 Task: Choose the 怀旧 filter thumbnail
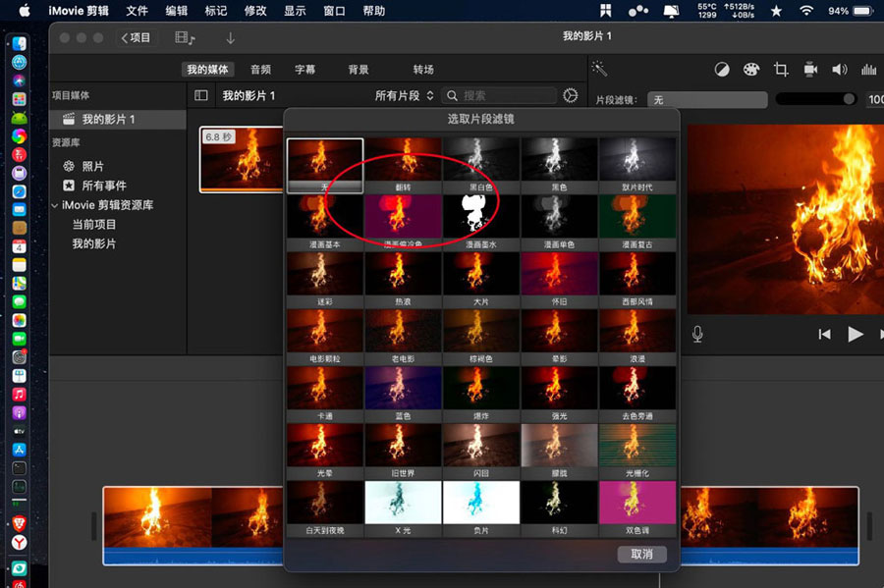pyautogui.click(x=559, y=280)
